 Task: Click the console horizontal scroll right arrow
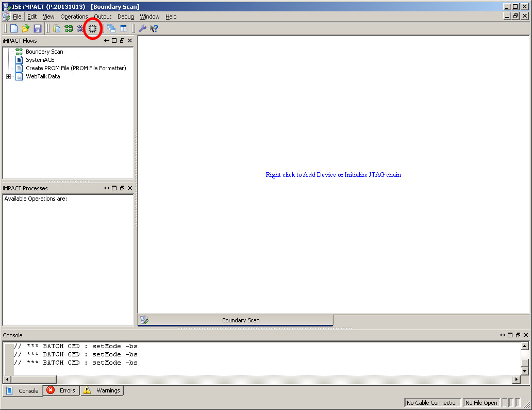point(517,379)
